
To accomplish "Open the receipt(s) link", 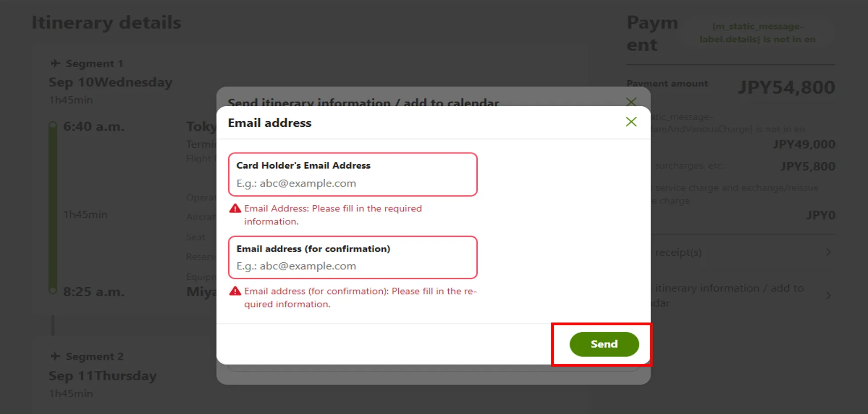I will (678, 253).
